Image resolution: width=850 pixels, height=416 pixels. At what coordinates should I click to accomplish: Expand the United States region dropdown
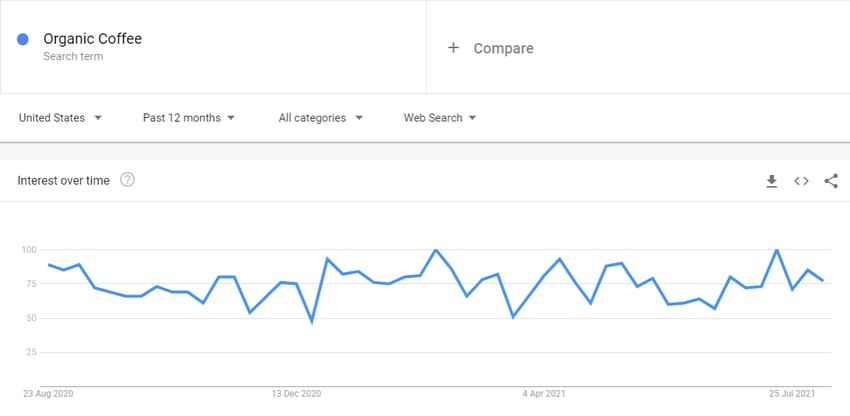60,118
